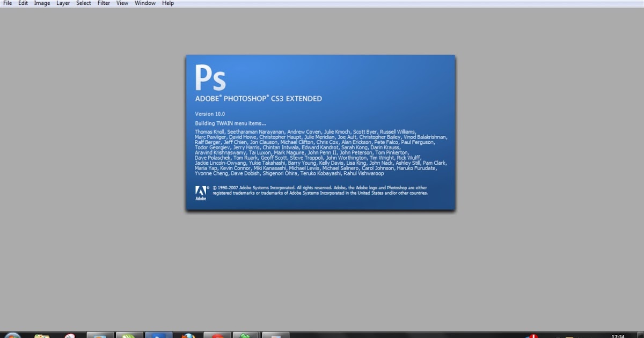Viewport: 644px width, 338px height.
Task: Click the Photoshop button in Windows taskbar
Action: pyautogui.click(x=158, y=335)
